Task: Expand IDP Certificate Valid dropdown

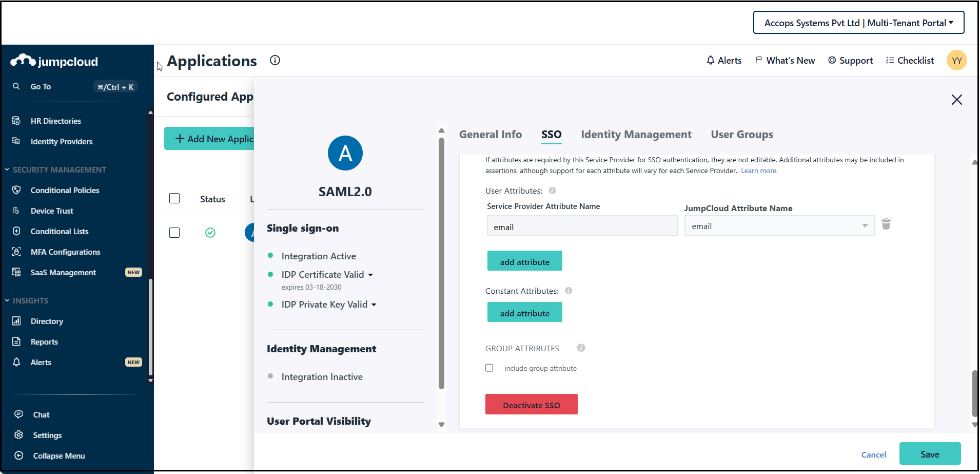Action: click(x=370, y=275)
